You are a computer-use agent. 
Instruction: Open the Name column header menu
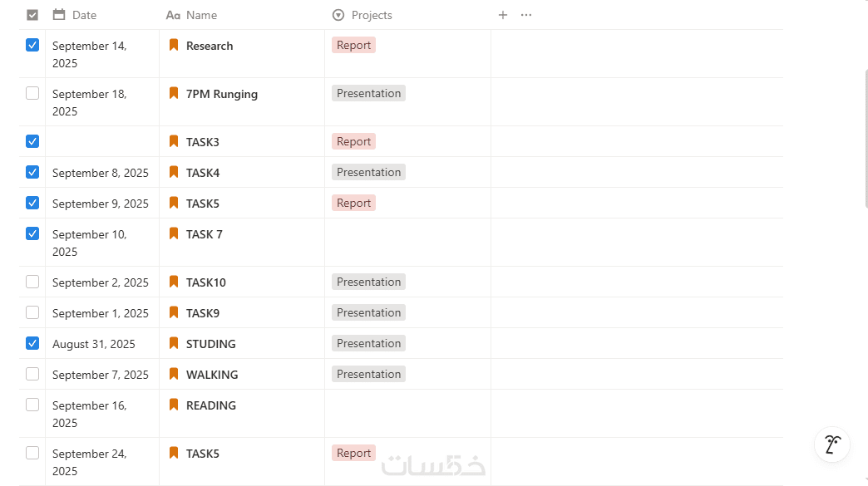coord(201,15)
